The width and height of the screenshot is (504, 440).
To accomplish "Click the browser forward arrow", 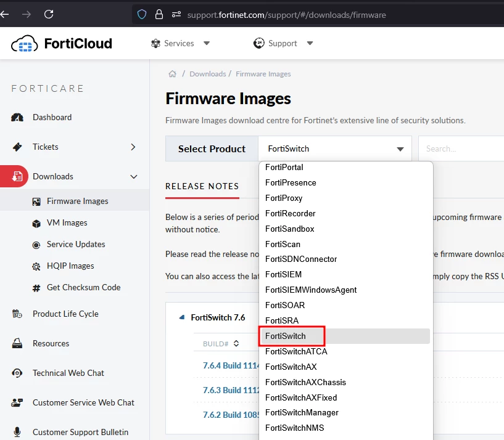I will 27,14.
